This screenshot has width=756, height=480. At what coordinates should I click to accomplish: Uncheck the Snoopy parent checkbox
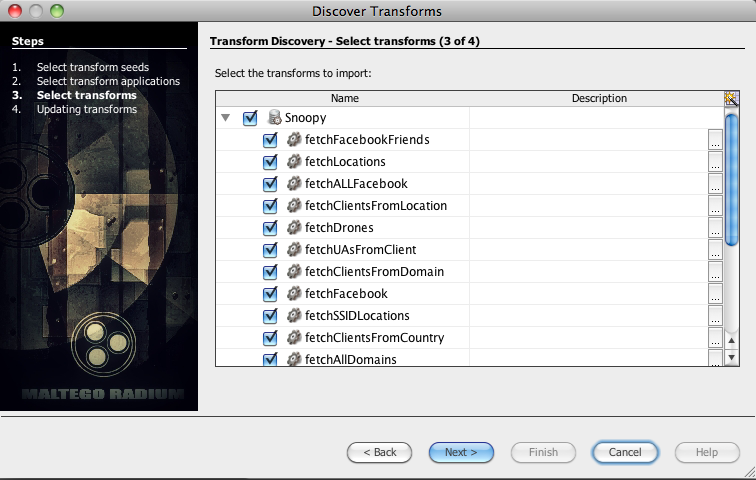pos(250,118)
